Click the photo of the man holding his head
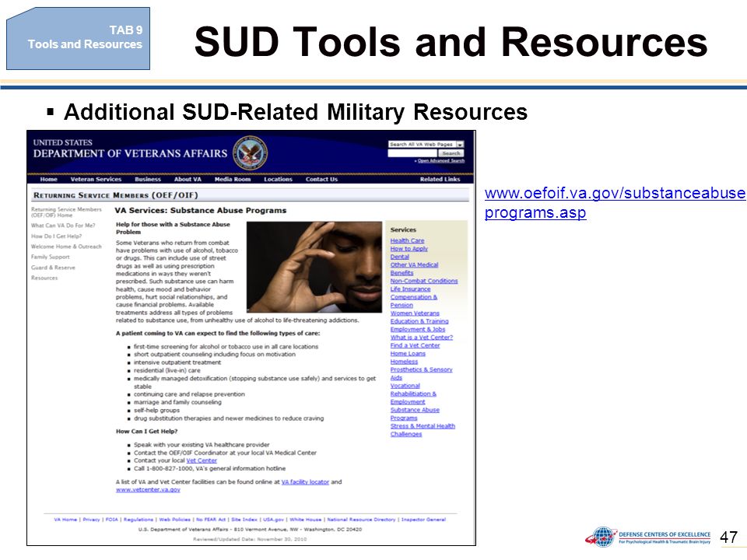The width and height of the screenshot is (747, 560). coord(314,267)
